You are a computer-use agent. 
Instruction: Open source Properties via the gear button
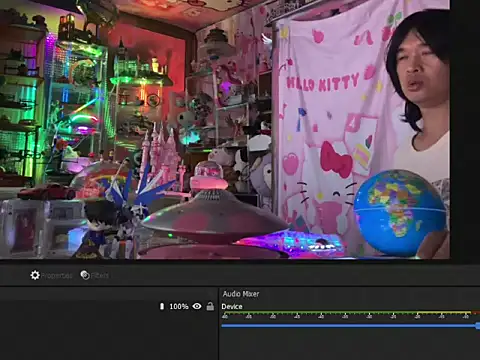tap(51, 275)
